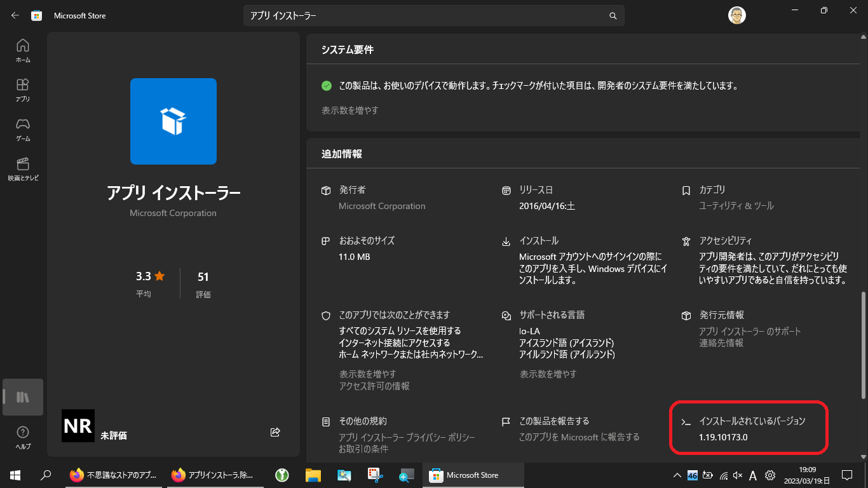Switch to Firefox window アプリインストーラ.除...
The height and width of the screenshot is (488, 868).
[215, 475]
